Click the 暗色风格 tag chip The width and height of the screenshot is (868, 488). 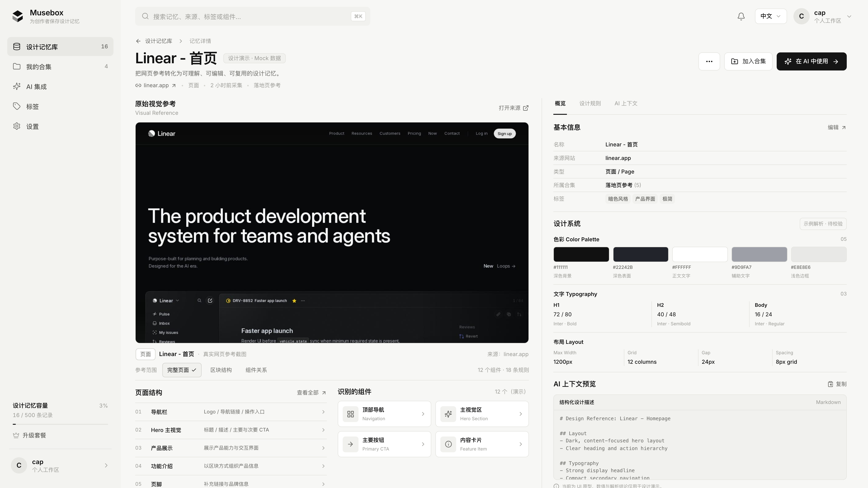[x=618, y=199]
